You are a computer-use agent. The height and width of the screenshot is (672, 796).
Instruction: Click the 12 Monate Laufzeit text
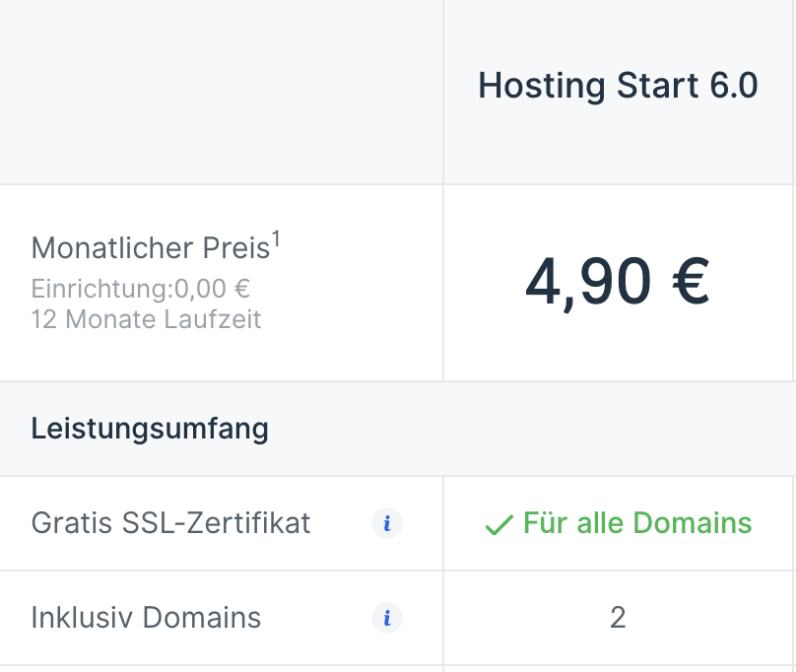pyautogui.click(x=146, y=319)
